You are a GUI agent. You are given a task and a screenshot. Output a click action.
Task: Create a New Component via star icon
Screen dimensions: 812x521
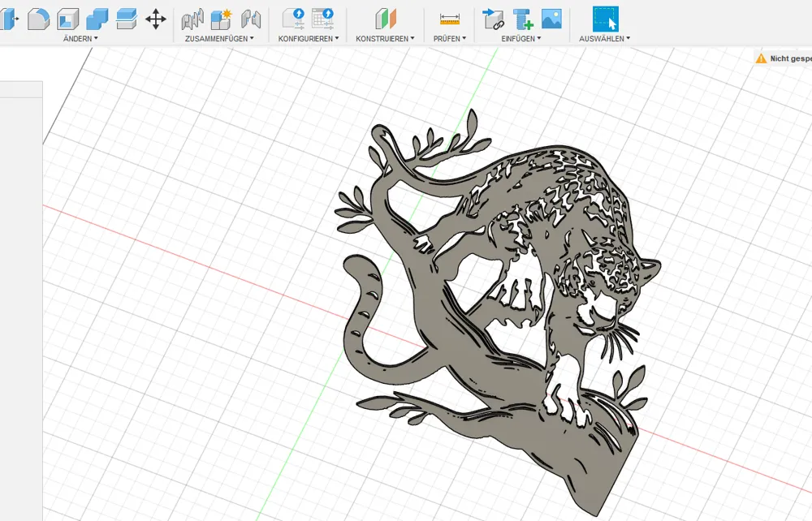coord(221,19)
